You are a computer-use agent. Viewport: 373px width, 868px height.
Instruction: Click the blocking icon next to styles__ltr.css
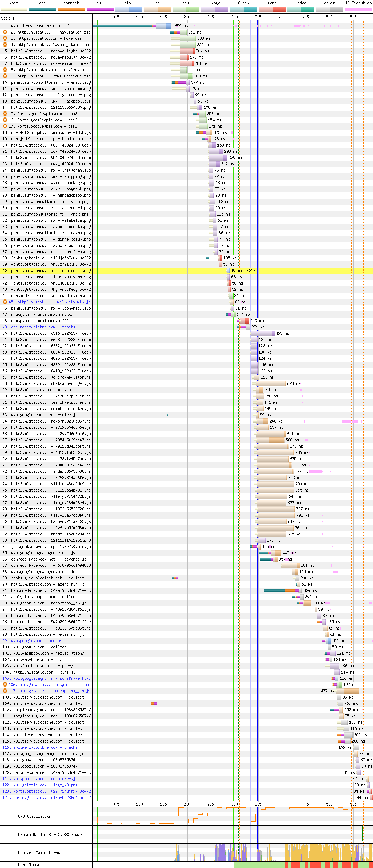click(5, 685)
